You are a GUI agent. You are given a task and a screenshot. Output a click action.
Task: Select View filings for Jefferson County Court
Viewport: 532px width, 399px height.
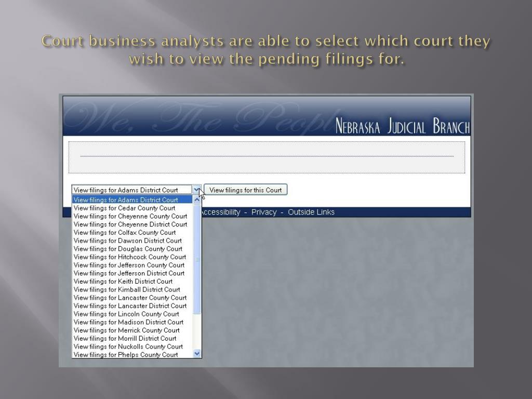(x=132, y=265)
